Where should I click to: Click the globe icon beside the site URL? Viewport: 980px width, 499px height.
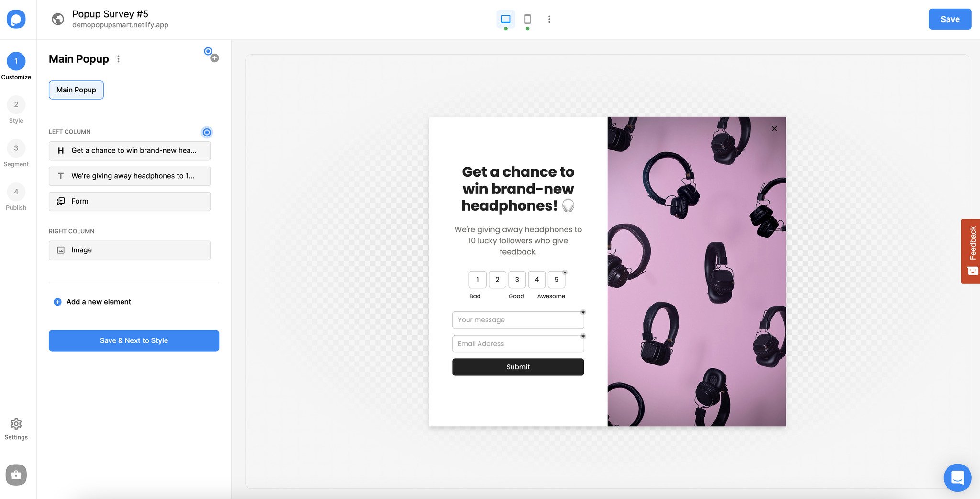58,19
